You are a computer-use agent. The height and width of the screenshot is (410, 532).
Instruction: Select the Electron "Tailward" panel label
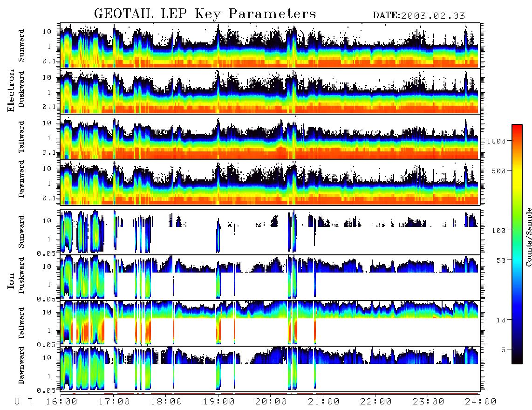coord(21,137)
